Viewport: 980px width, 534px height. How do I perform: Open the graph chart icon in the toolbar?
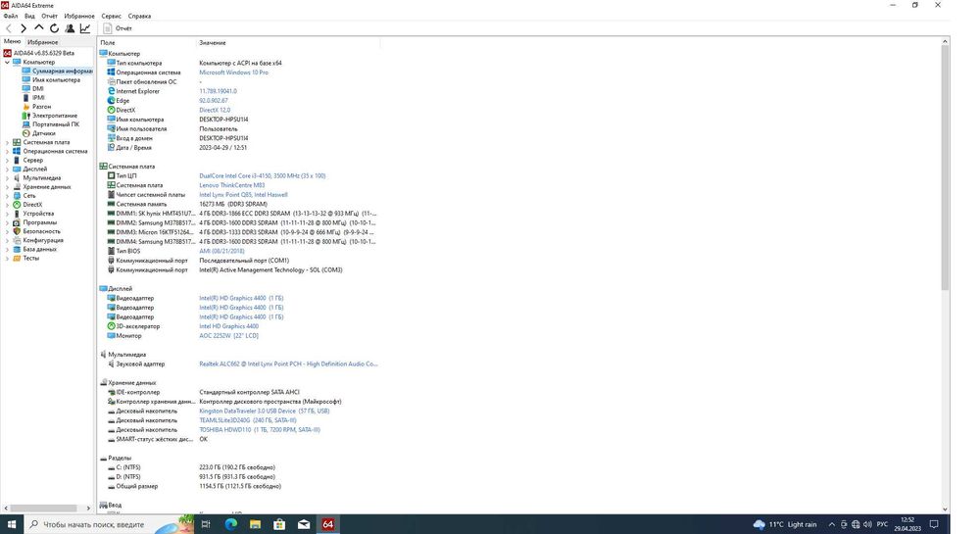point(85,28)
